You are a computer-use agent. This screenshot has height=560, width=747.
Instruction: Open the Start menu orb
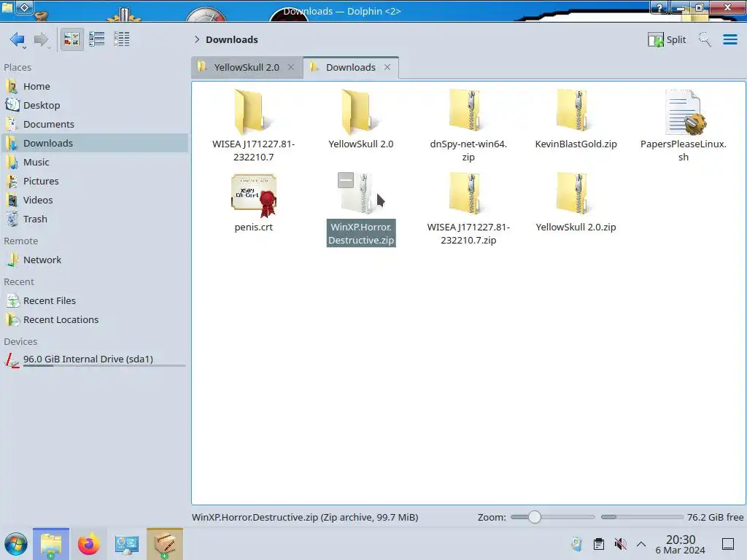tap(16, 544)
